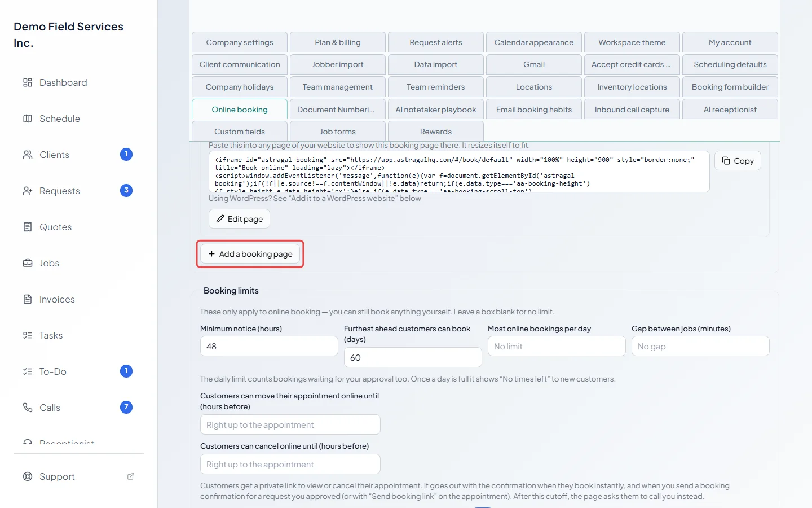
Task: Open Dashboard from the sidebar icon
Action: click(28, 82)
